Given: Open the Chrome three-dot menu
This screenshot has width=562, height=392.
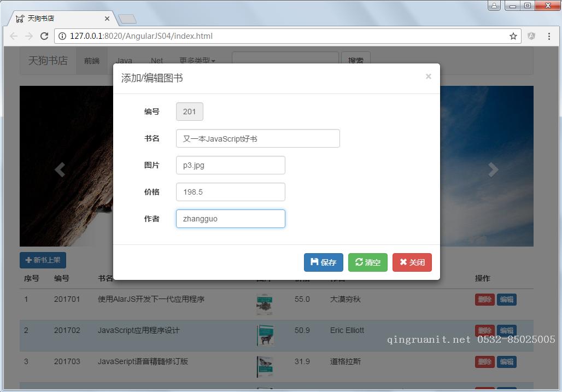Looking at the screenshot, I should pyautogui.click(x=549, y=36).
